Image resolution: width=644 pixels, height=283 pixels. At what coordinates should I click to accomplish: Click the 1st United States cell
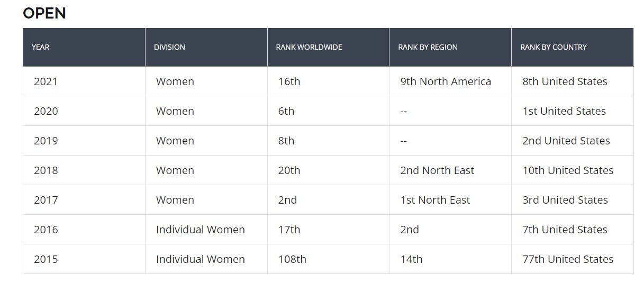[564, 111]
